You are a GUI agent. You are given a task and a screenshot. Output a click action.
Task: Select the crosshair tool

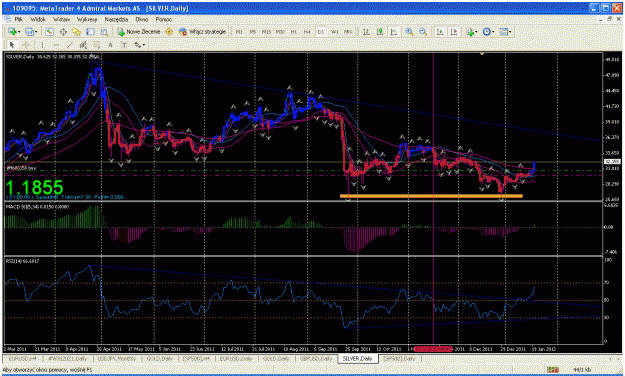pos(26,45)
